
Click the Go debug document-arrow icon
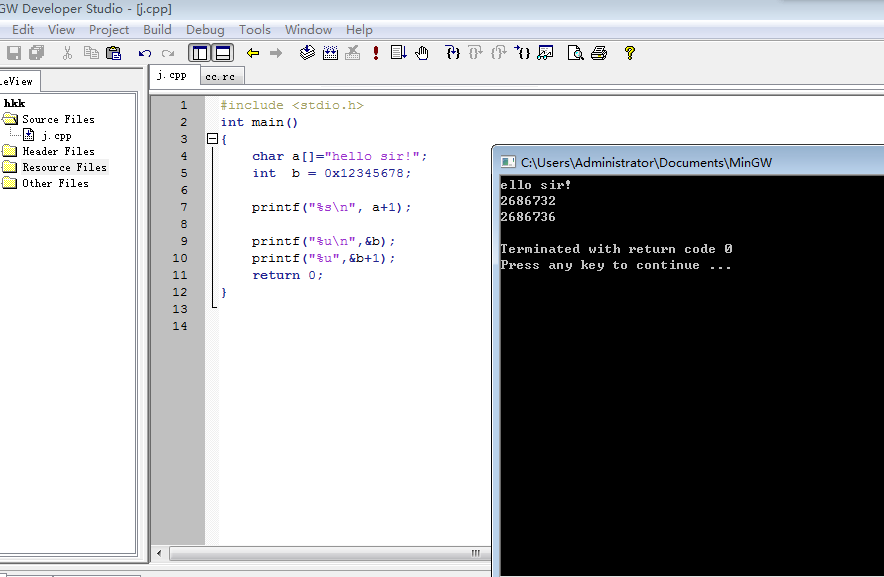[x=399, y=53]
